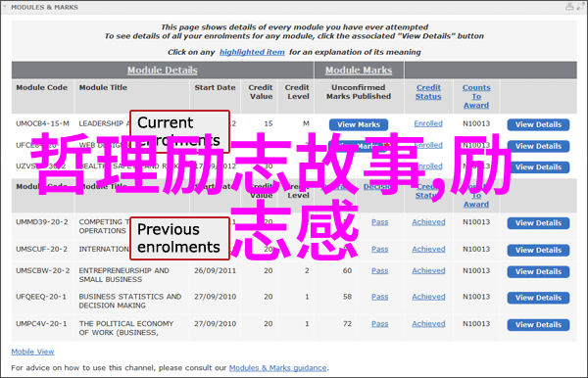View Details for UMMD39-20-2

coord(538,223)
